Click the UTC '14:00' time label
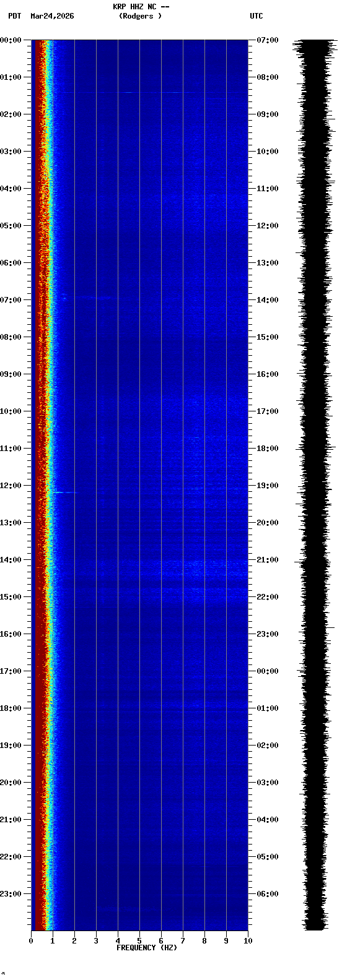 tap(267, 300)
